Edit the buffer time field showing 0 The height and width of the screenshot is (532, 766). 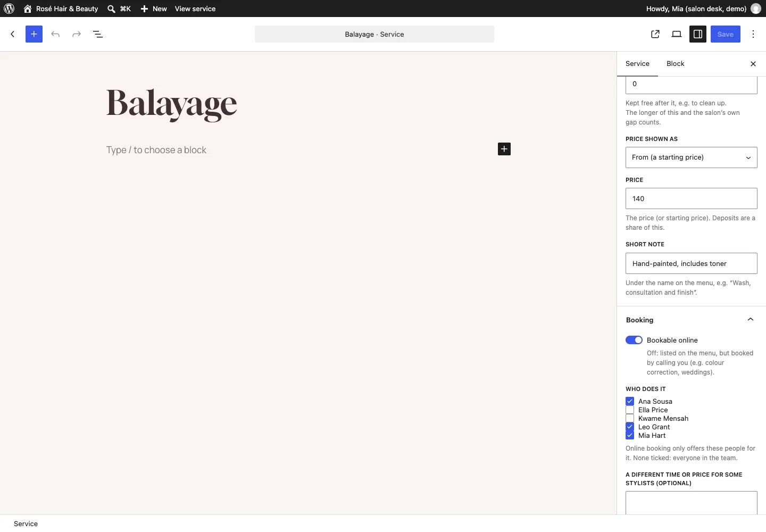[692, 84]
